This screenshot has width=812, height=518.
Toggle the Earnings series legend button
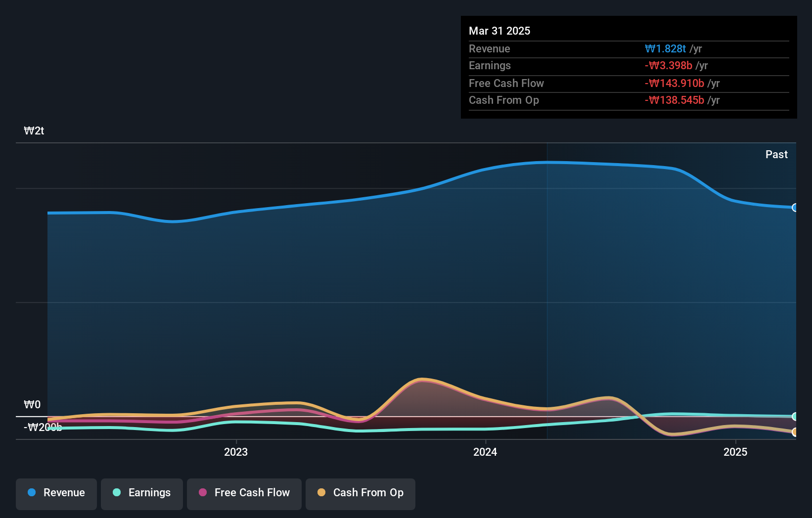point(142,494)
